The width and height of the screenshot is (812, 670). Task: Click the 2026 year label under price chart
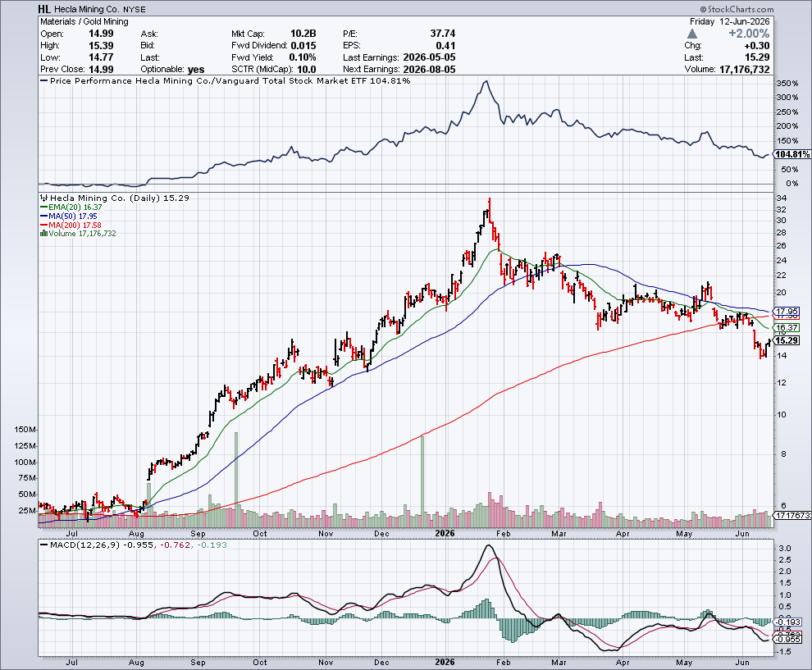pyautogui.click(x=445, y=533)
